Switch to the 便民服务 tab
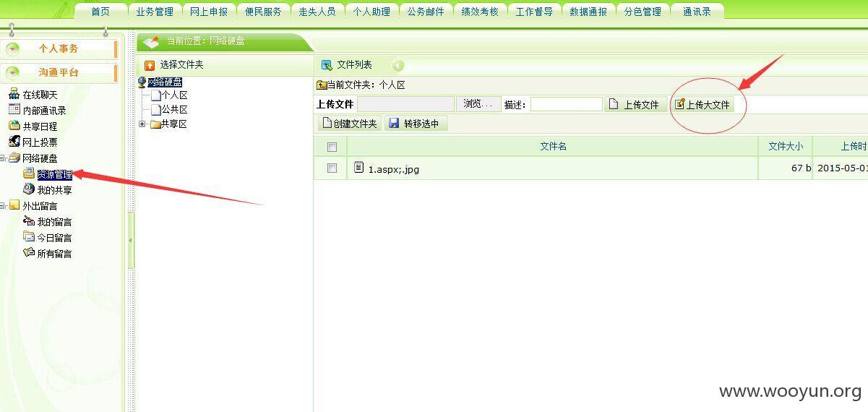 click(263, 12)
